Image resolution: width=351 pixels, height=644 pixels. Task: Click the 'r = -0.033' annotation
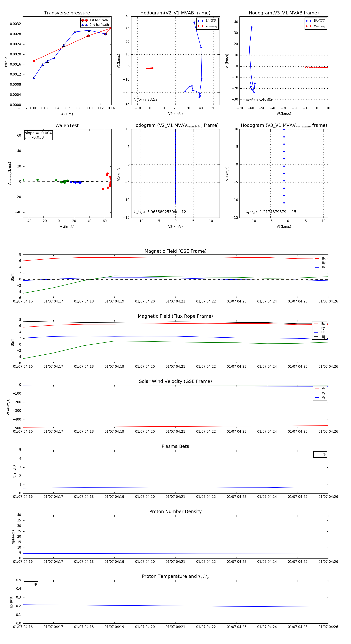coord(35,137)
